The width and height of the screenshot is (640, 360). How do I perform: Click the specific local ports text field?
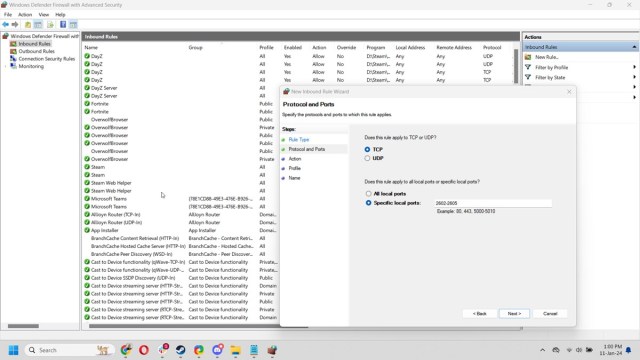pyautogui.click(x=493, y=203)
